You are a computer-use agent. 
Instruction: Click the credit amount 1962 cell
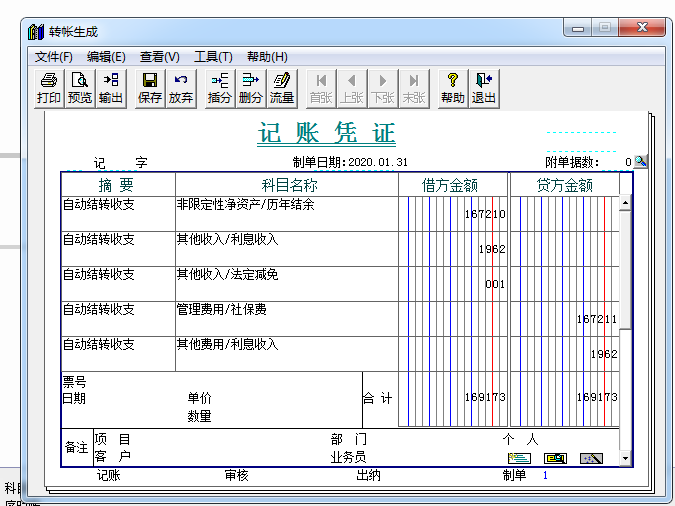point(565,354)
